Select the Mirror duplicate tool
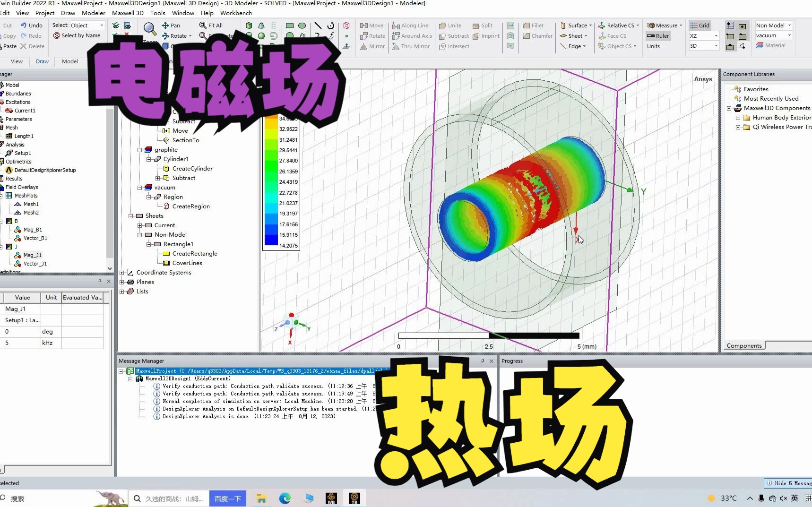Screen dimensions: 812x507 pyautogui.click(x=372, y=46)
